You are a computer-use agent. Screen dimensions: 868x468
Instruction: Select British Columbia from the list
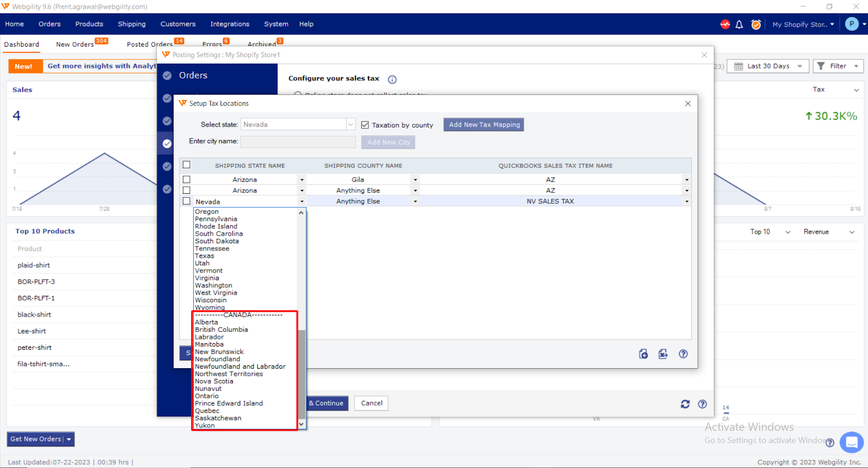[x=221, y=330]
